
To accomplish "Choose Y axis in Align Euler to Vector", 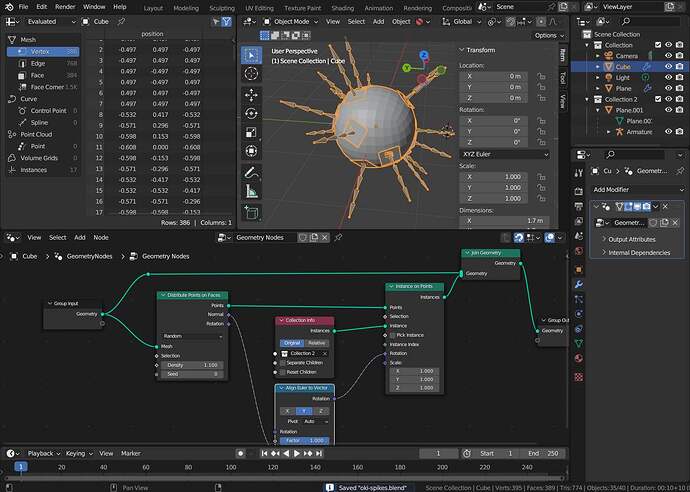I will point(304,411).
